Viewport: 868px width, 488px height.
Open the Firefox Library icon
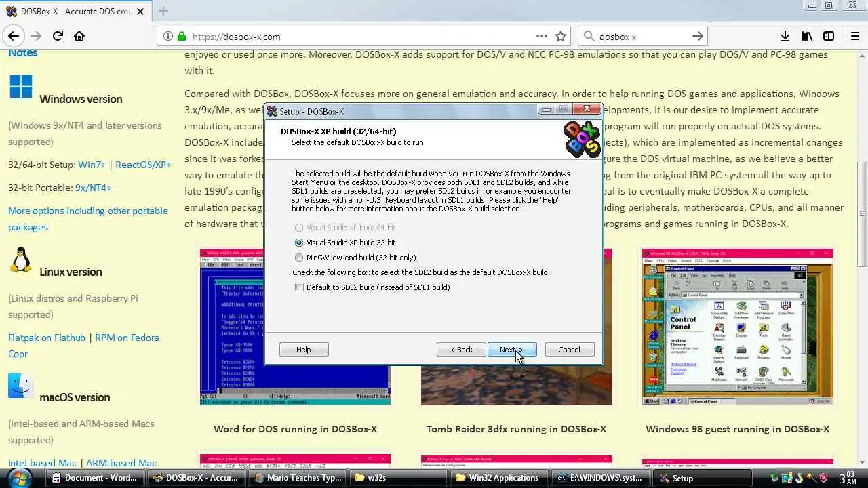click(x=807, y=37)
